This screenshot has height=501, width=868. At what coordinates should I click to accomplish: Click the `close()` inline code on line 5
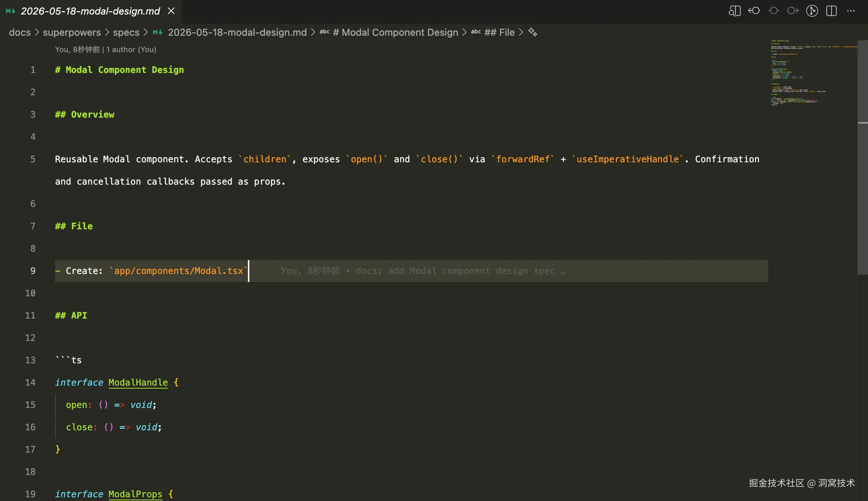[439, 159]
